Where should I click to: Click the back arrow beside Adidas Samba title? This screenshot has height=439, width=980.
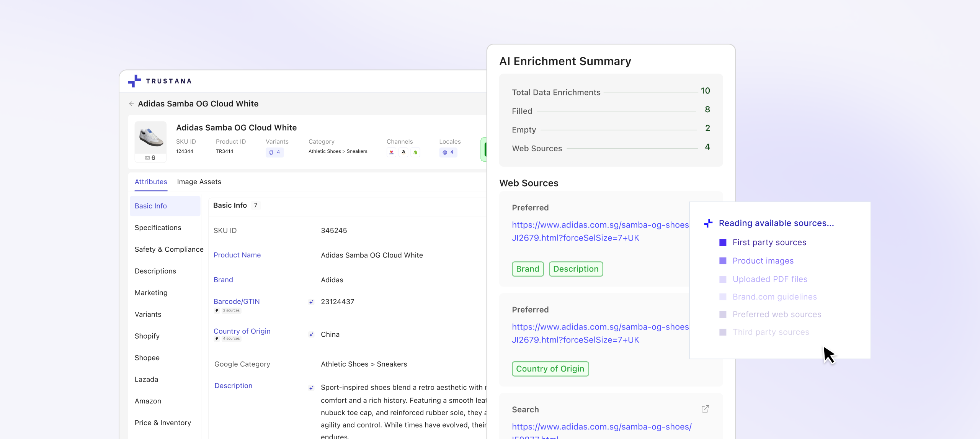click(x=131, y=103)
